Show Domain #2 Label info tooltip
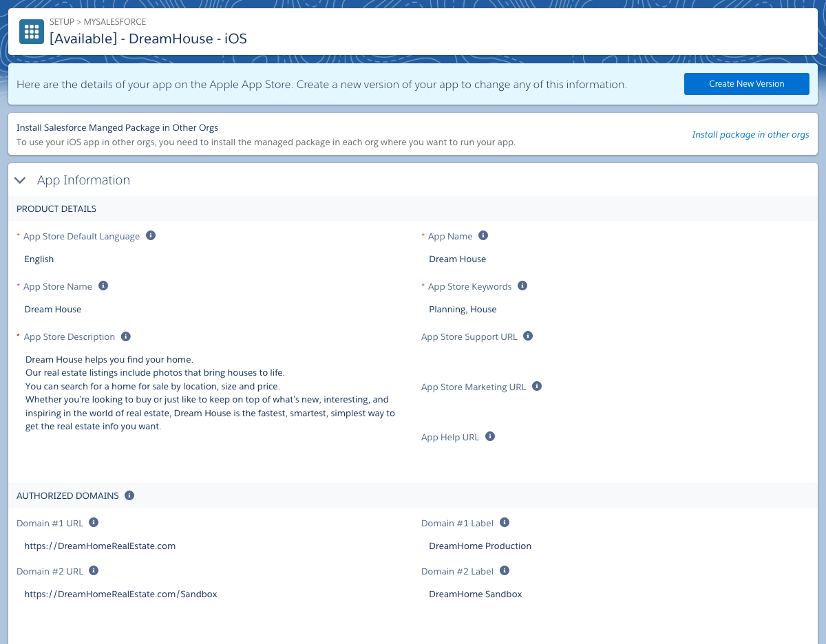The height and width of the screenshot is (644, 826). pyautogui.click(x=505, y=570)
